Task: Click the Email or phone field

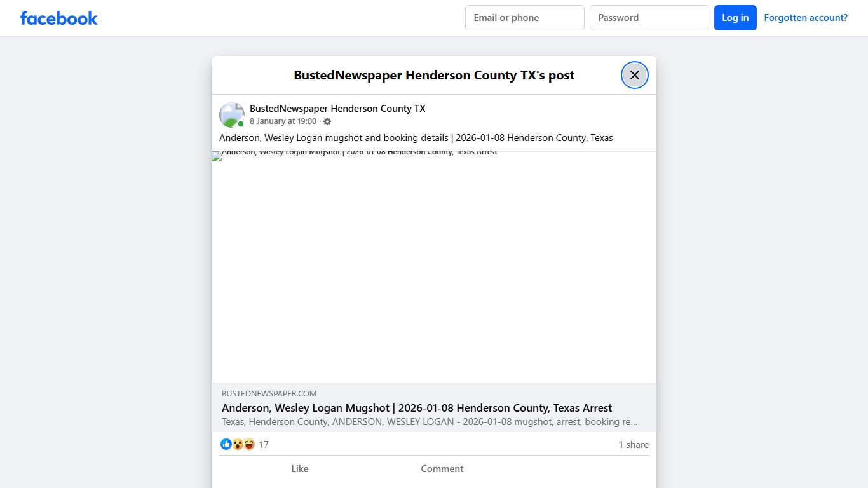Action: point(524,18)
